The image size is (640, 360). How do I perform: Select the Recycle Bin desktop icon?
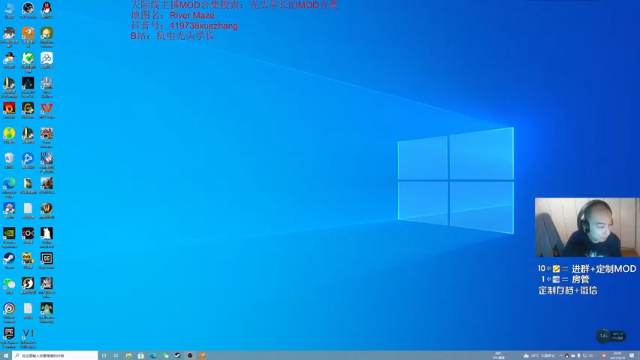click(x=9, y=160)
